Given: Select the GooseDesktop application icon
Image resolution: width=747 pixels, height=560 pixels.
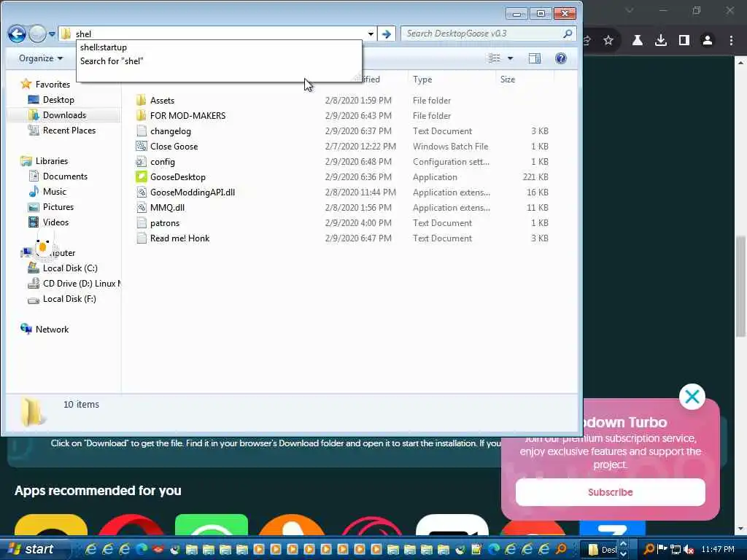Looking at the screenshot, I should [x=141, y=176].
